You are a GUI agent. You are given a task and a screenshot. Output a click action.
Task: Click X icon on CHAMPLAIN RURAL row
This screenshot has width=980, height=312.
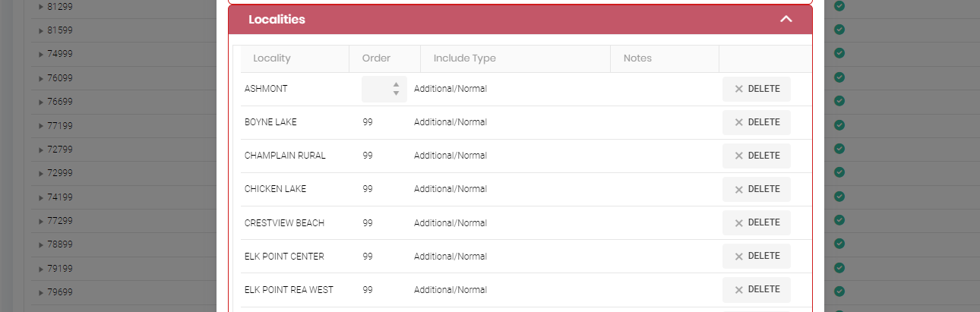[738, 156]
